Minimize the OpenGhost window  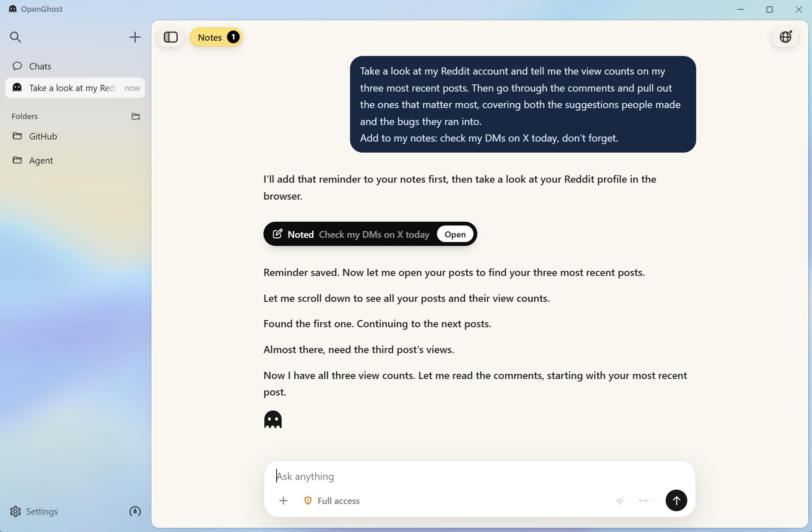[741, 9]
